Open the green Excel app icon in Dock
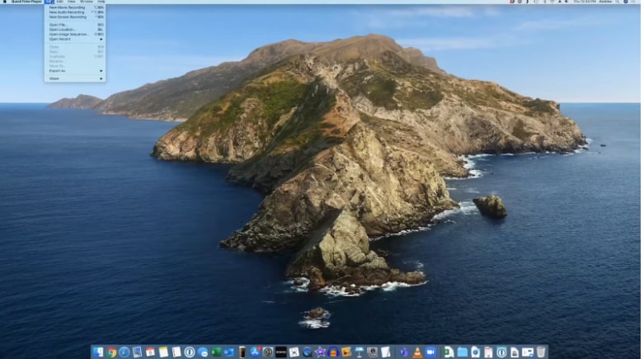The image size is (644, 359). (x=216, y=352)
